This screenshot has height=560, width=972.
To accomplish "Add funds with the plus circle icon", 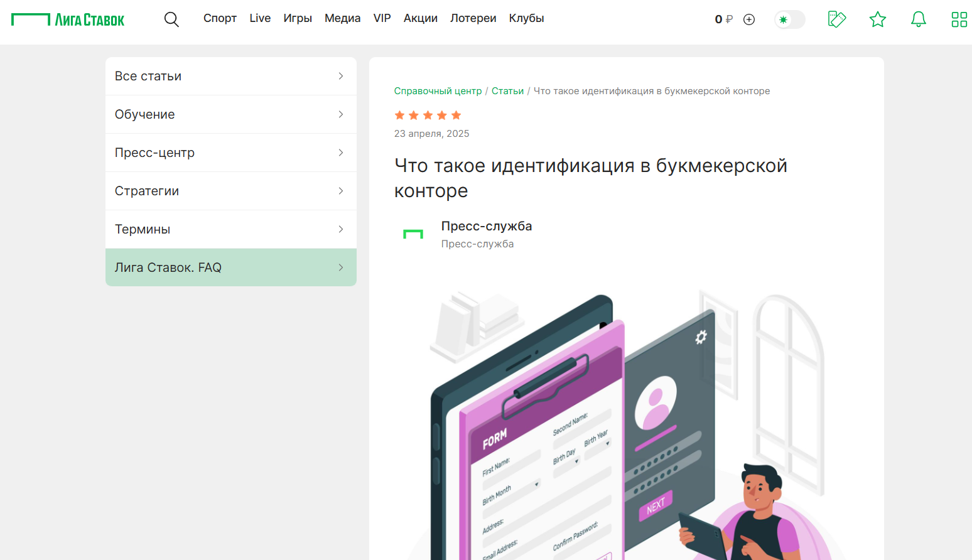I will pos(749,19).
